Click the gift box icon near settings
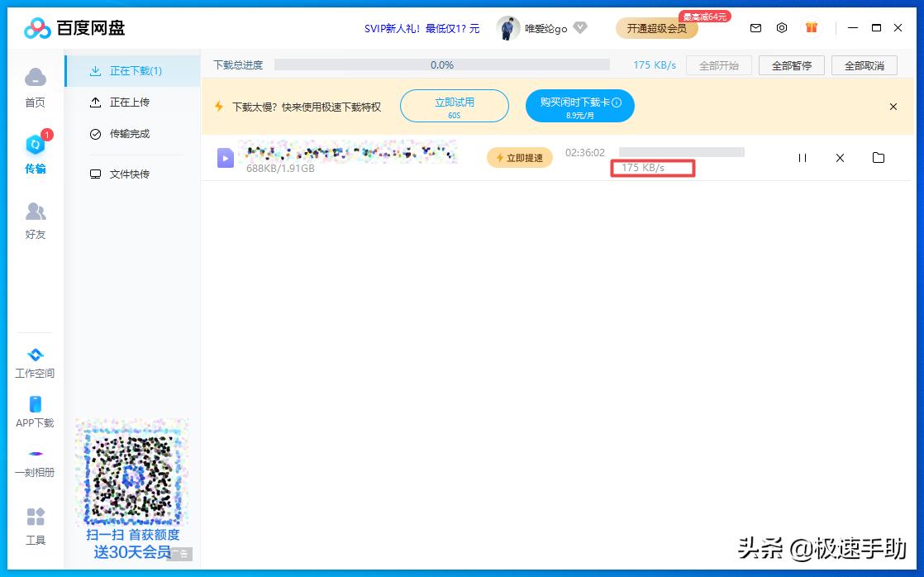Viewport: 924px width, 577px height. click(x=811, y=27)
